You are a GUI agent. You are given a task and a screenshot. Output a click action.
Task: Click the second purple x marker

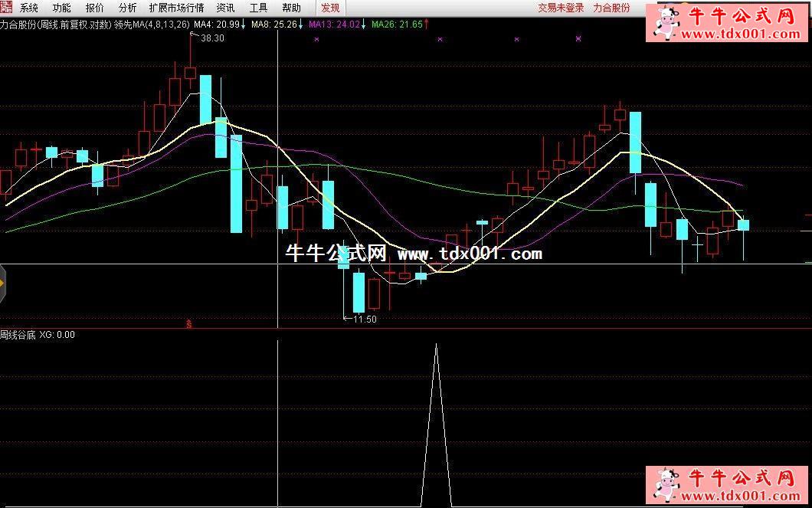(x=440, y=39)
